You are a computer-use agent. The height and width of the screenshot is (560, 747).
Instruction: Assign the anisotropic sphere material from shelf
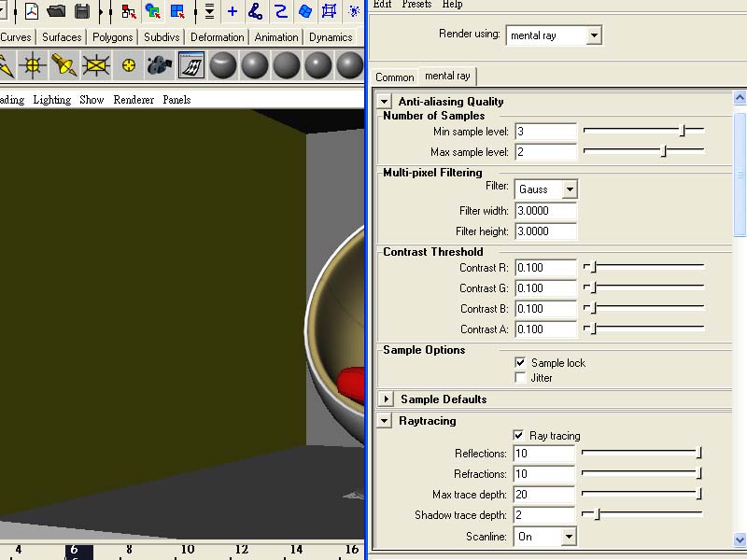(223, 65)
